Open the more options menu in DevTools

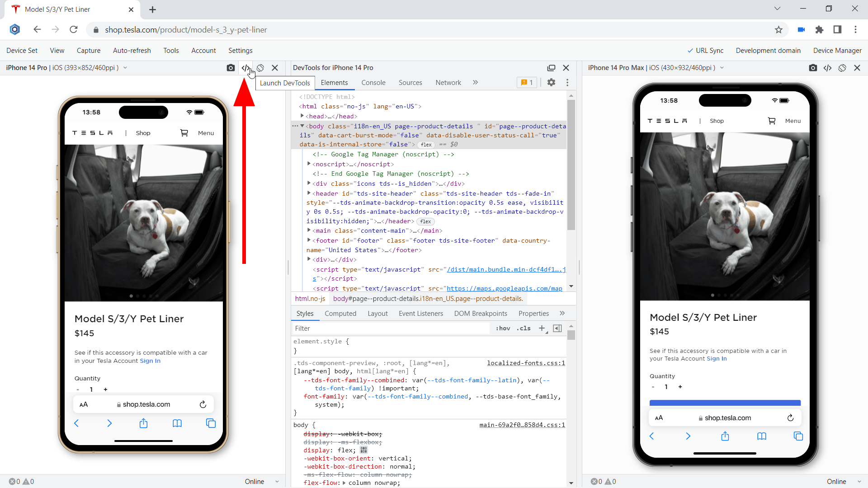567,83
